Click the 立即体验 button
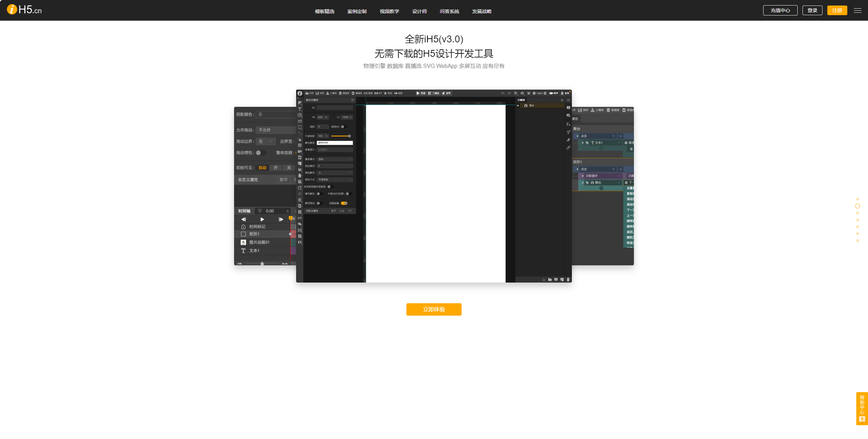 pyautogui.click(x=434, y=309)
